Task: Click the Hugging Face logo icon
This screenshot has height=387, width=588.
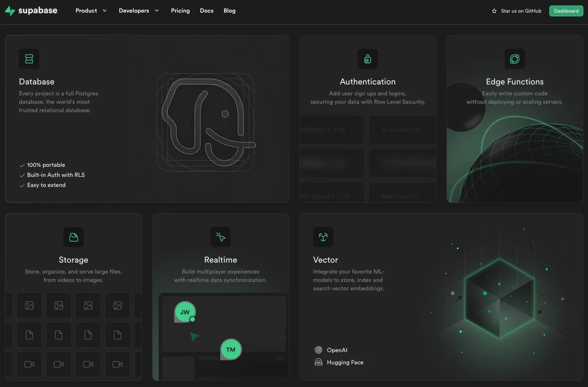Action: (x=319, y=362)
